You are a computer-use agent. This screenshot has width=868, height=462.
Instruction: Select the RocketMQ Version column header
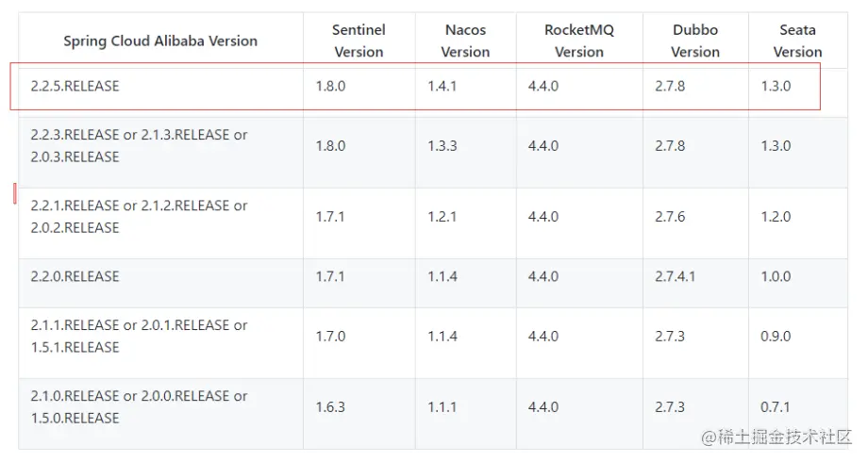[578, 41]
